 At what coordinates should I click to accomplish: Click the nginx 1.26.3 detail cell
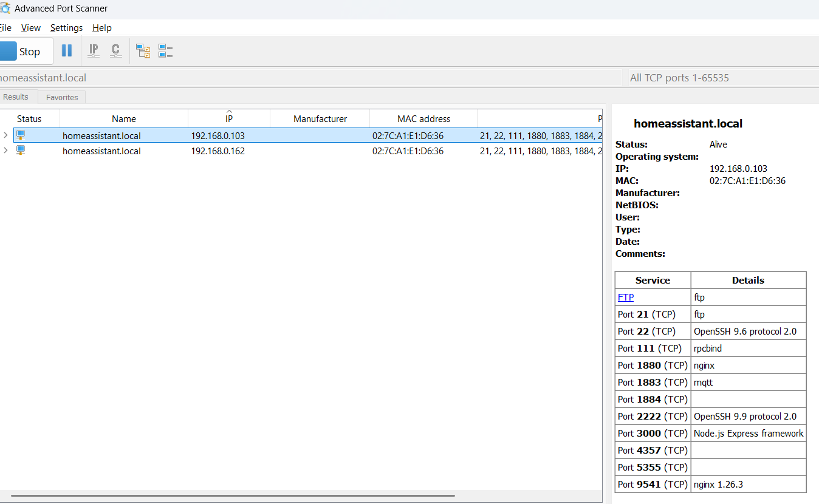(x=749, y=485)
